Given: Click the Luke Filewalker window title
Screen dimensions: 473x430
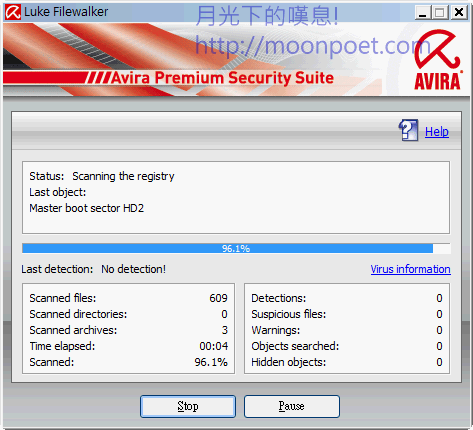Looking at the screenshot, I should click(66, 12).
